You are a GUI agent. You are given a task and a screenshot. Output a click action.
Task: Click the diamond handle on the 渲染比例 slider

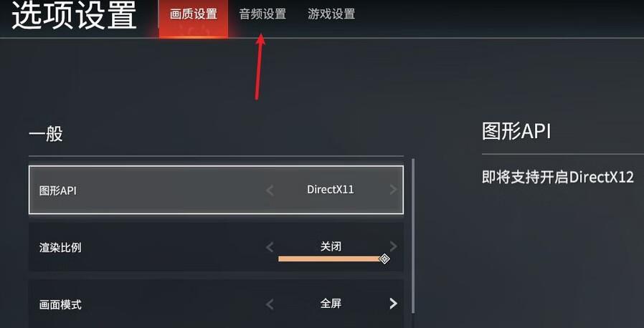click(384, 259)
